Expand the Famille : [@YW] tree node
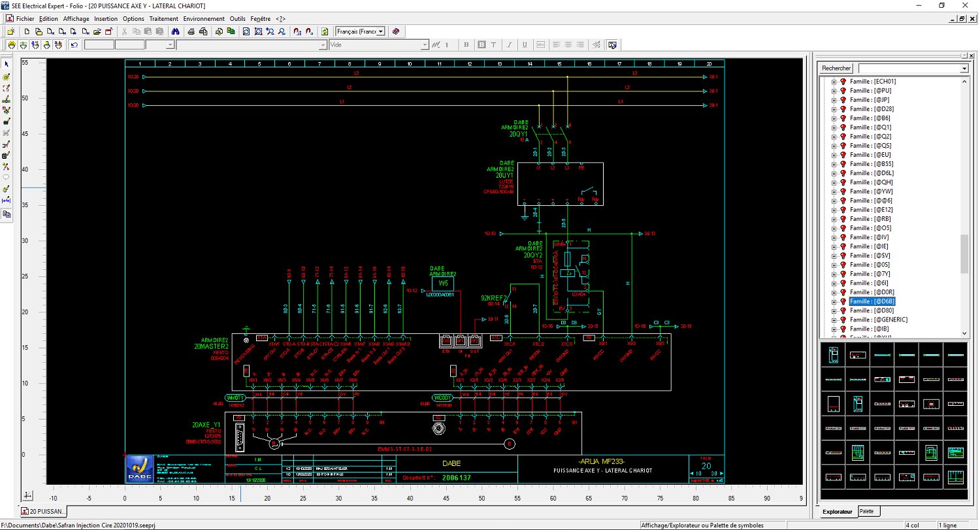Screen dimensions: 980x530 pyautogui.click(x=834, y=191)
